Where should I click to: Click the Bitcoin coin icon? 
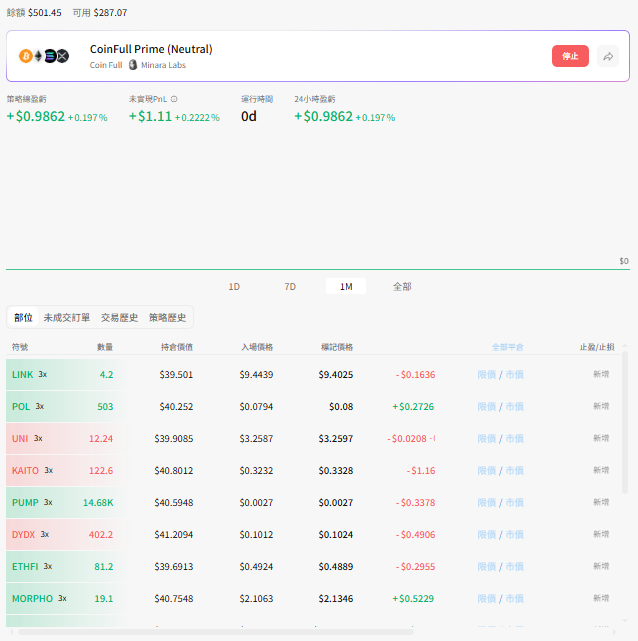pos(26,56)
